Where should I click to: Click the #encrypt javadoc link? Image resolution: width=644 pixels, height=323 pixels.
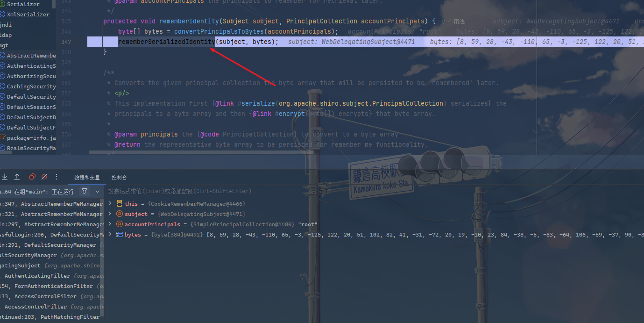click(x=290, y=114)
